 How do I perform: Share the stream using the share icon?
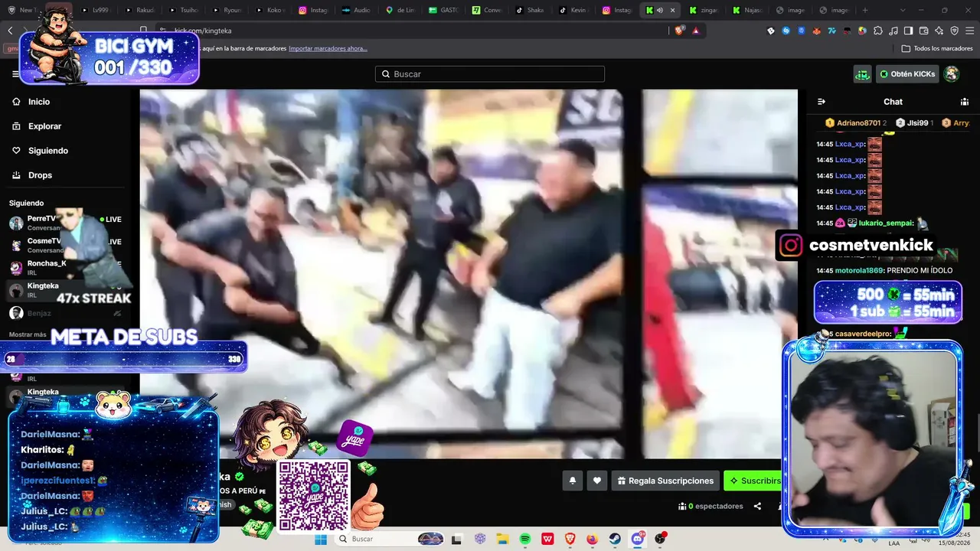(757, 506)
